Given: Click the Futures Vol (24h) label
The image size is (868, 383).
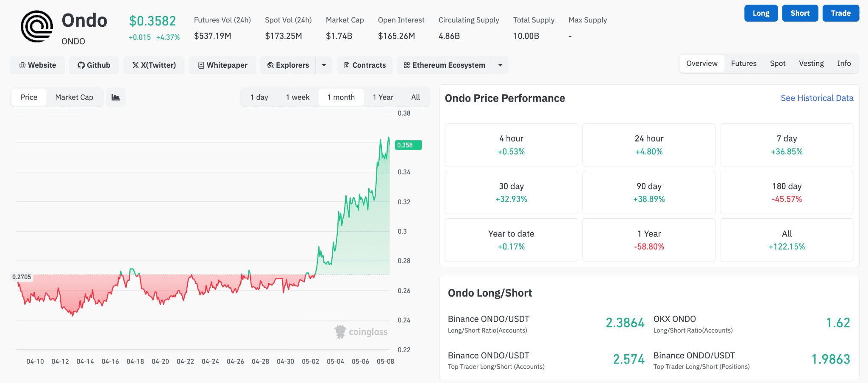Looking at the screenshot, I should 223,20.
